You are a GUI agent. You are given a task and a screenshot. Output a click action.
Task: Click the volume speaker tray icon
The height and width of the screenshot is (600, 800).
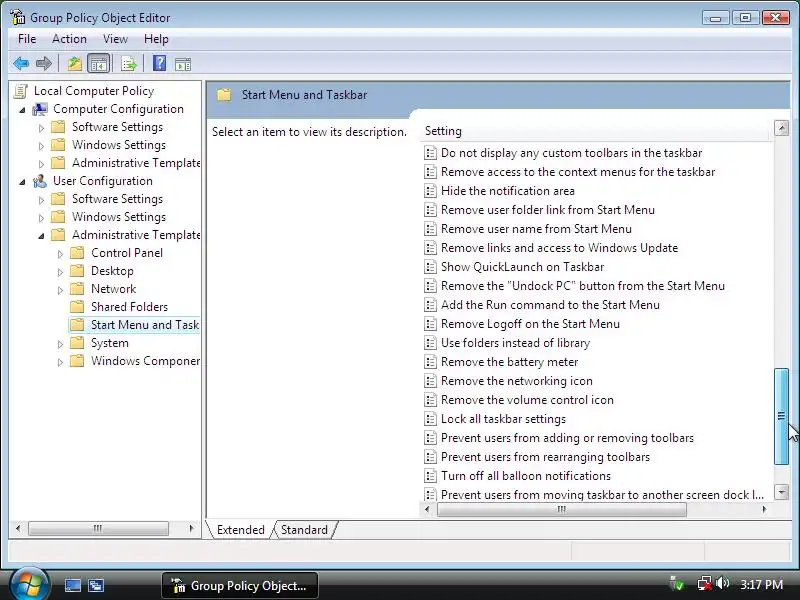[722, 583]
